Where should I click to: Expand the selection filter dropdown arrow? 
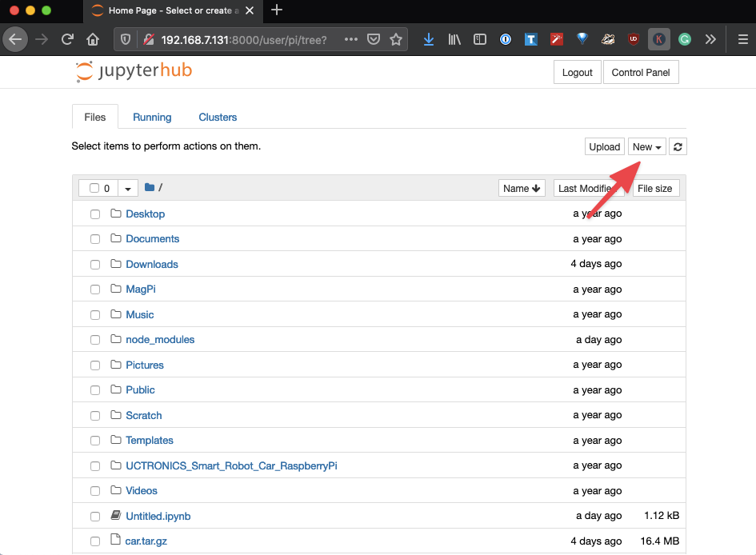click(x=128, y=187)
